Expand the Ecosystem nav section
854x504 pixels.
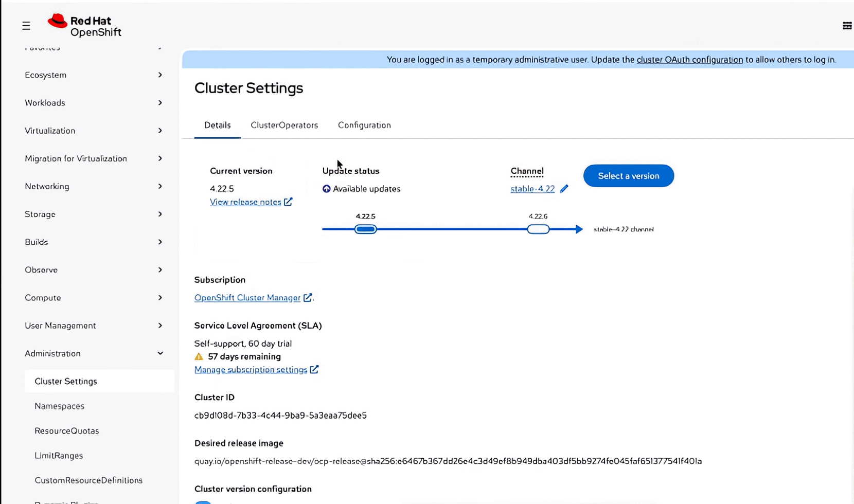click(x=94, y=75)
